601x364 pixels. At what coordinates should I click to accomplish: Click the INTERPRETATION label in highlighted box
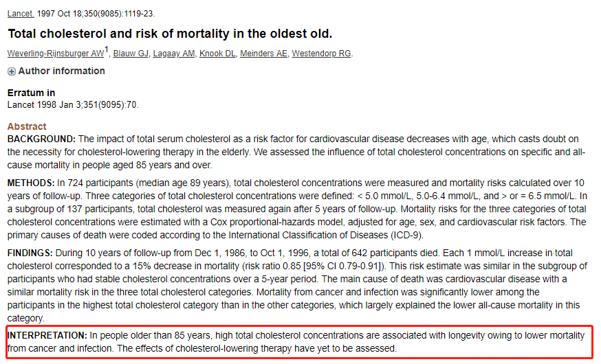pos(47,336)
